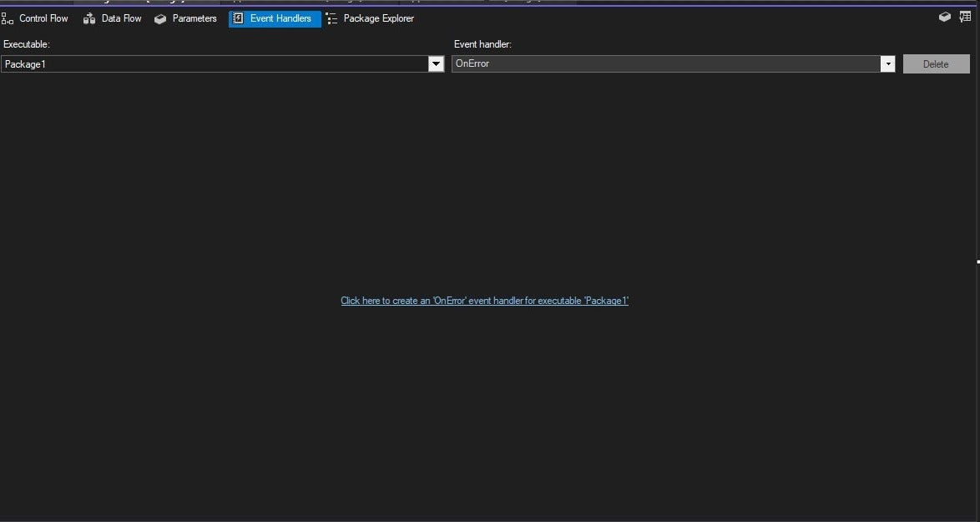Expand the Event handler dropdown arrow
Viewport: 980px width, 522px height.
click(x=887, y=63)
